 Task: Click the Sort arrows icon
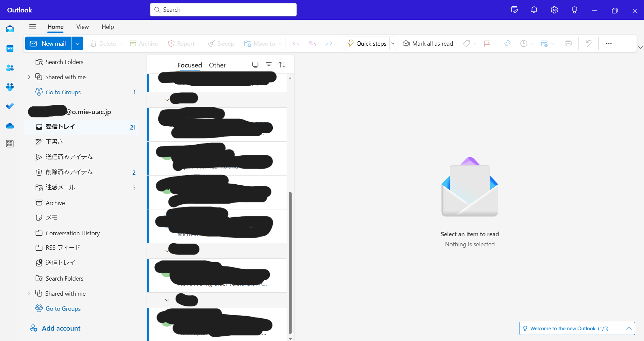[x=282, y=64]
